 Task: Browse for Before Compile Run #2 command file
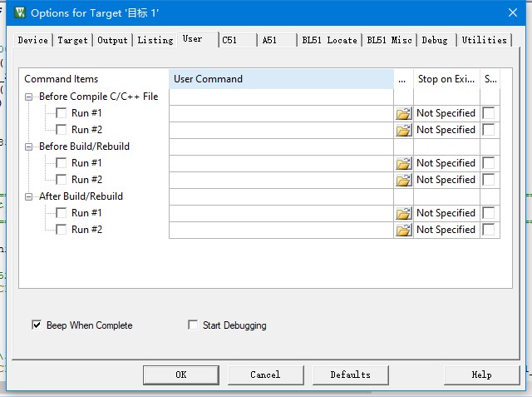(403, 130)
